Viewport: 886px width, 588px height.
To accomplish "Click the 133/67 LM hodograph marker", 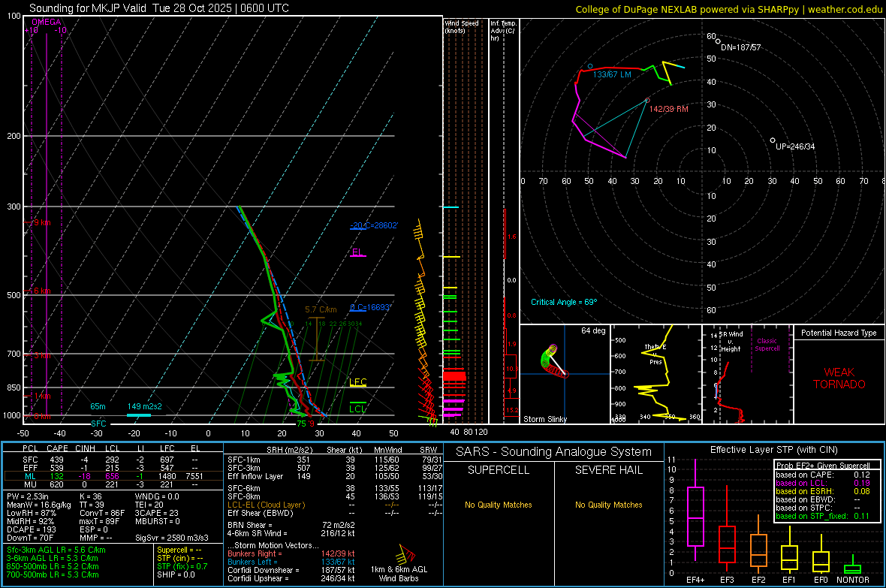I will pos(590,66).
